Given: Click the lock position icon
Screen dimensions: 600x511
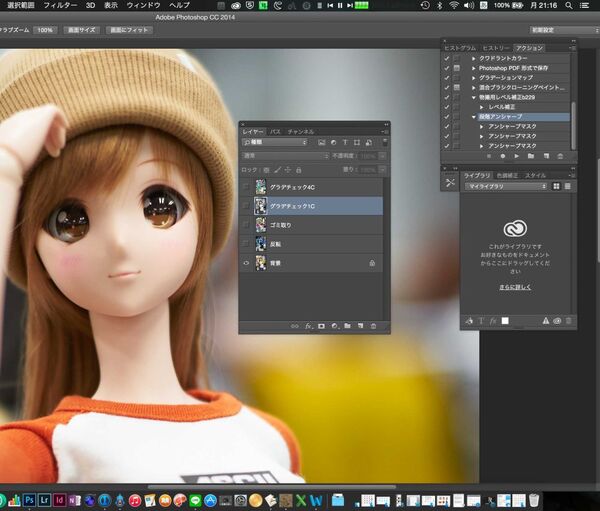Looking at the screenshot, I should click(288, 170).
